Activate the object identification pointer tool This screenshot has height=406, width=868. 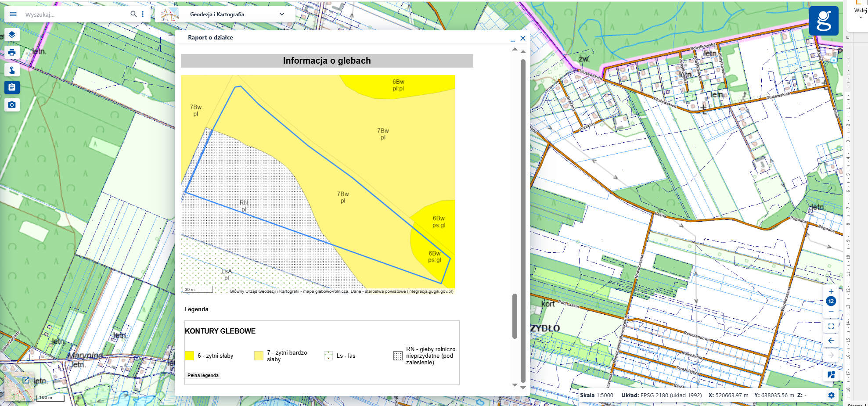pos(12,70)
